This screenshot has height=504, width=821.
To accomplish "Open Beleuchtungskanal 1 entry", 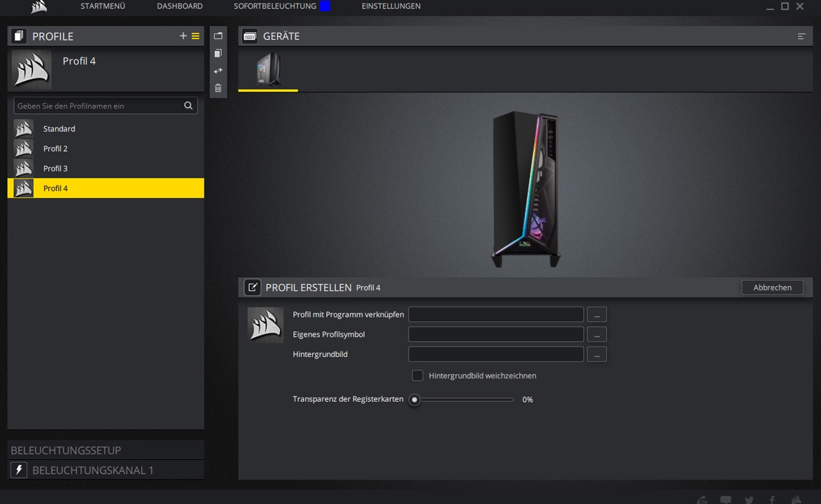I will [x=106, y=470].
